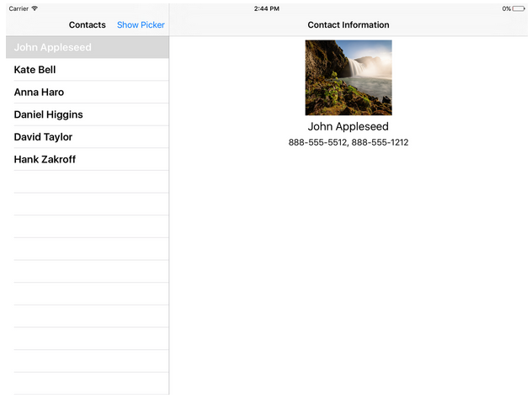The height and width of the screenshot is (398, 532).
Task: Tap the phone number 888-555-1212
Action: pos(380,143)
